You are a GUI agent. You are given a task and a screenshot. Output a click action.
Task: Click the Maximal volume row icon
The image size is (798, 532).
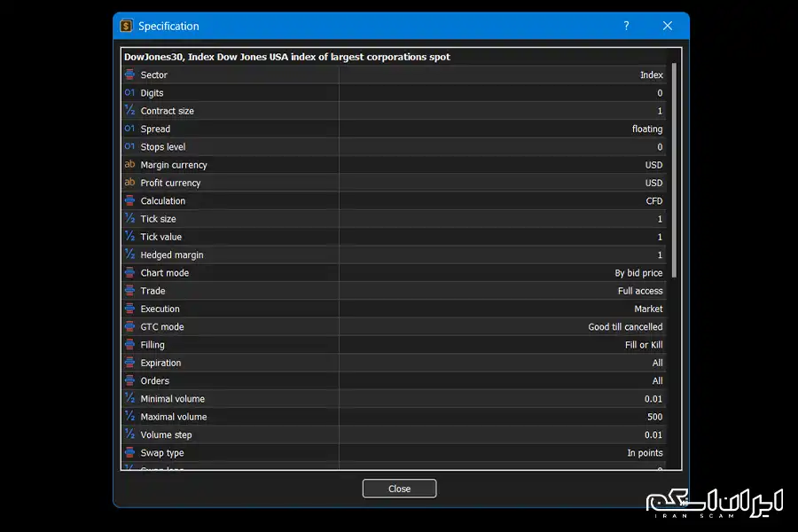tap(129, 417)
